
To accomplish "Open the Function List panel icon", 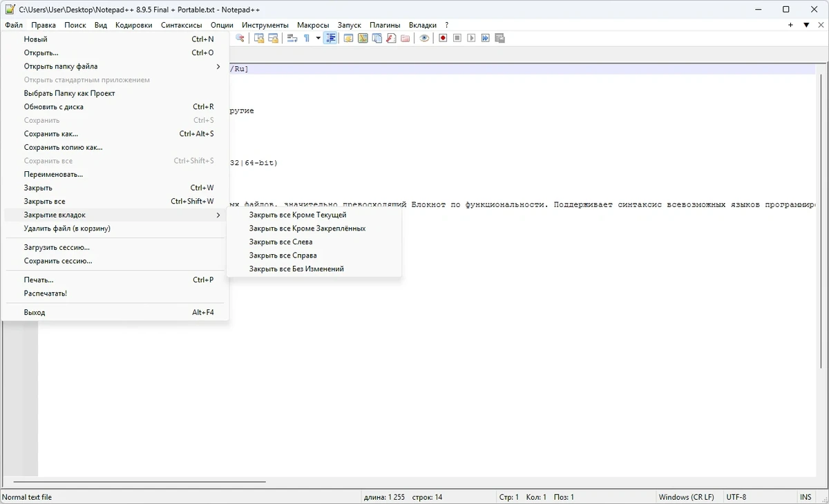I will [391, 38].
